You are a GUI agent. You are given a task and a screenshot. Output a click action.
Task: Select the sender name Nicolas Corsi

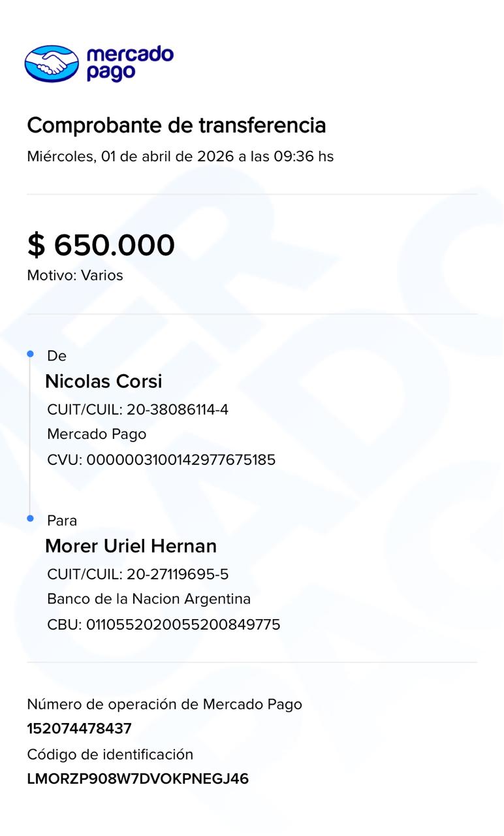coord(104,381)
